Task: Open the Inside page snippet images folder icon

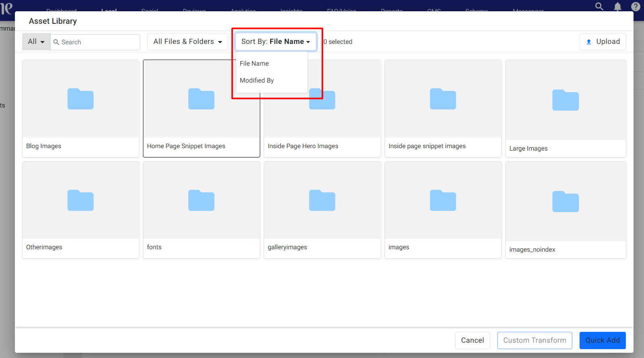Action: [443, 99]
